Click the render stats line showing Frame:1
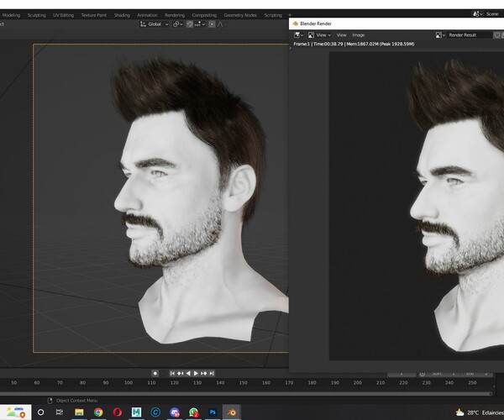Screen dimensions: 504x420 354,44
